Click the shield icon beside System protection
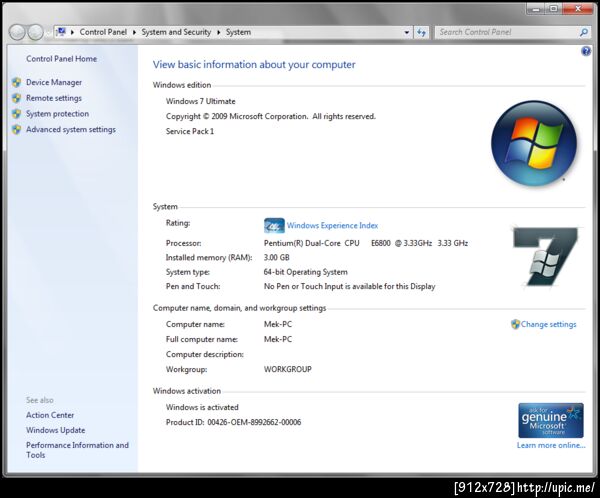 (16, 114)
